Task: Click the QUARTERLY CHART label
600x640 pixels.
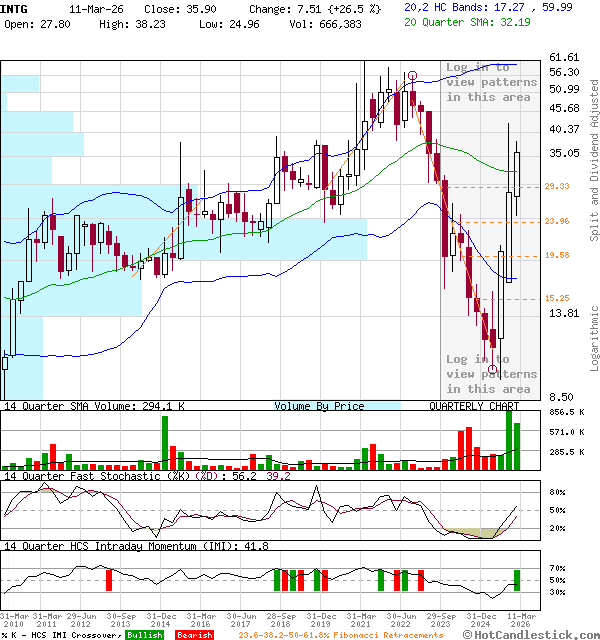Action: click(474, 407)
